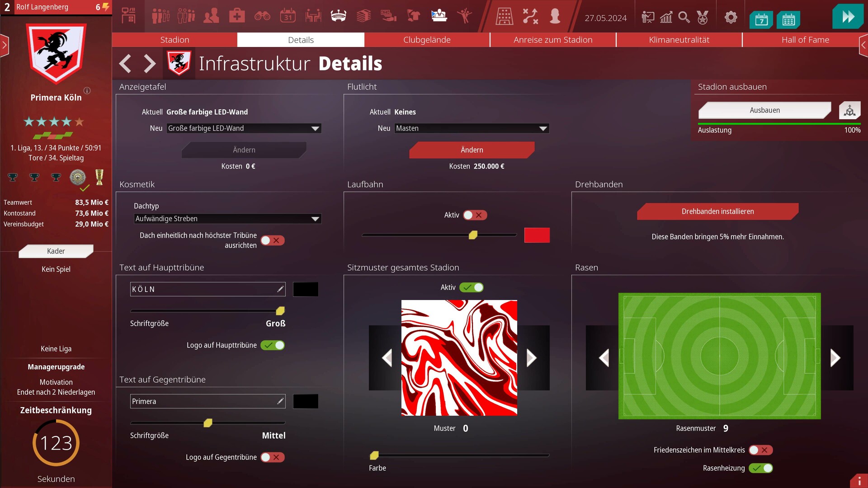Toggle Rasenheizung switch off
868x488 pixels.
[x=761, y=468]
